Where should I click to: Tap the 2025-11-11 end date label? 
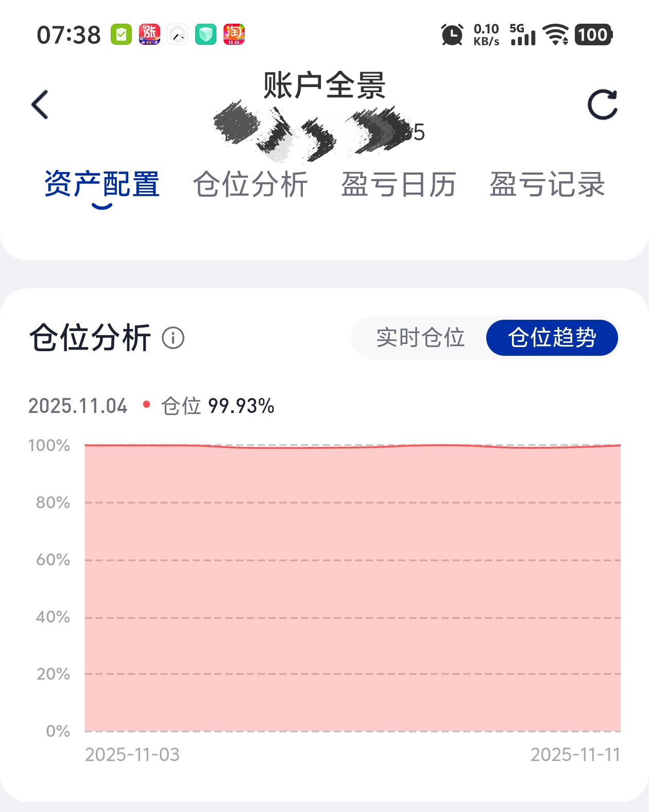(575, 755)
